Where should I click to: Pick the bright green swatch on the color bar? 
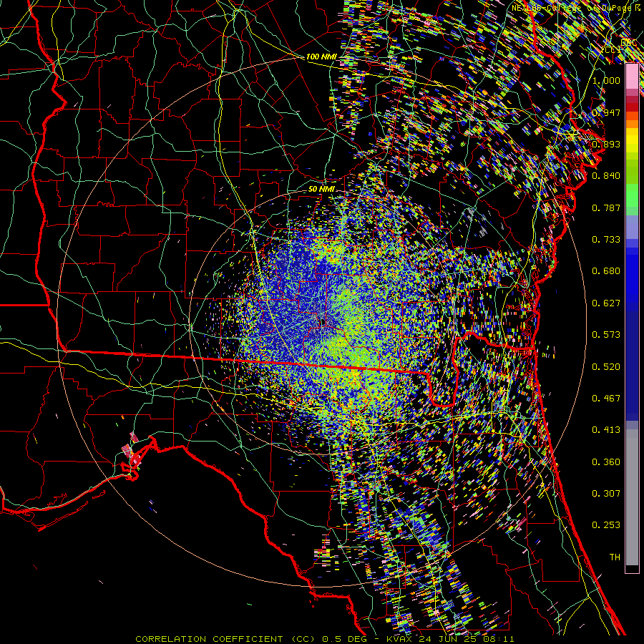coord(632,196)
